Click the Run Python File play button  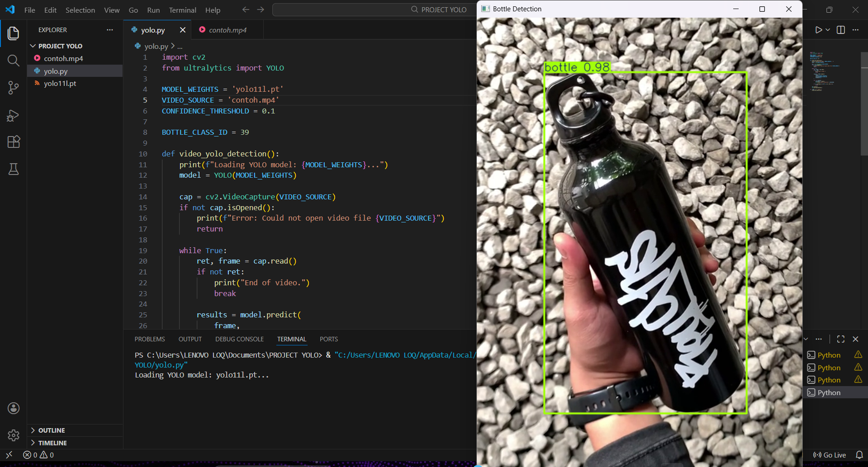(818, 30)
